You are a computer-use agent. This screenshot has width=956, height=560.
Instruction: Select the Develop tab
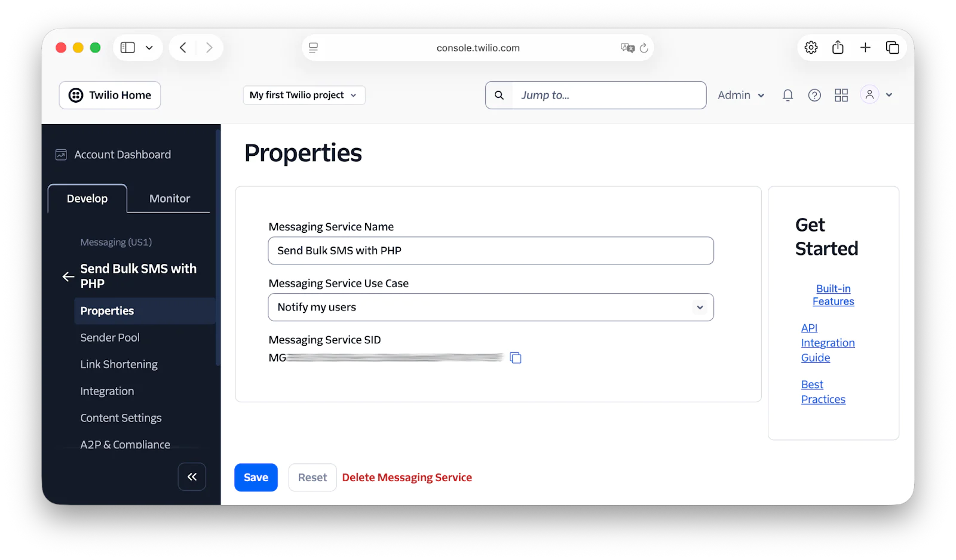[x=87, y=198]
